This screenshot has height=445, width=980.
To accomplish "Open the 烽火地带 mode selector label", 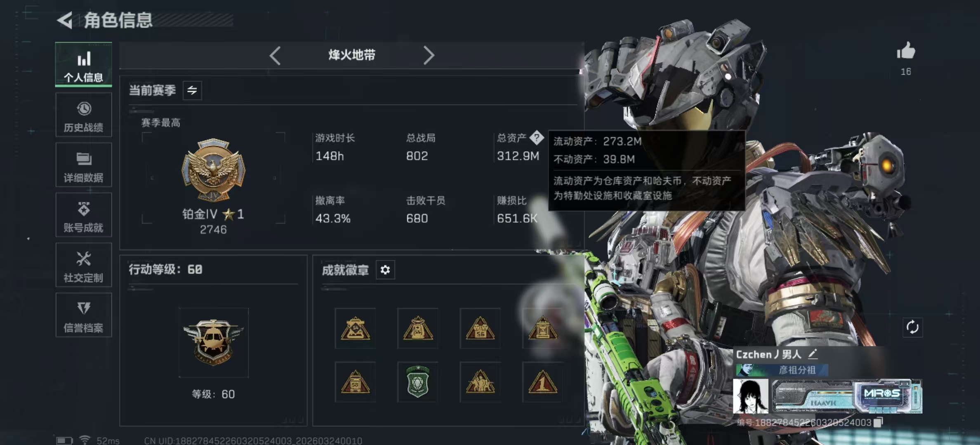I will click(352, 55).
